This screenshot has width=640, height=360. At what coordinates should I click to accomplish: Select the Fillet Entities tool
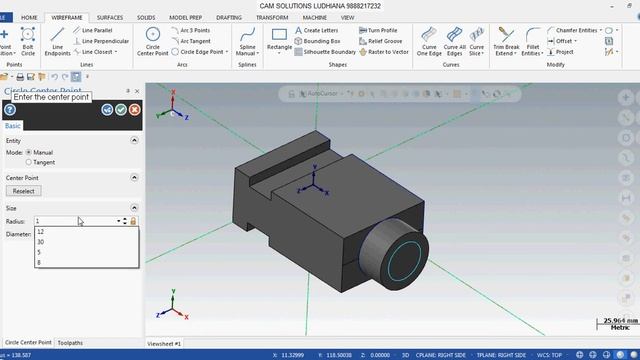[x=532, y=41]
